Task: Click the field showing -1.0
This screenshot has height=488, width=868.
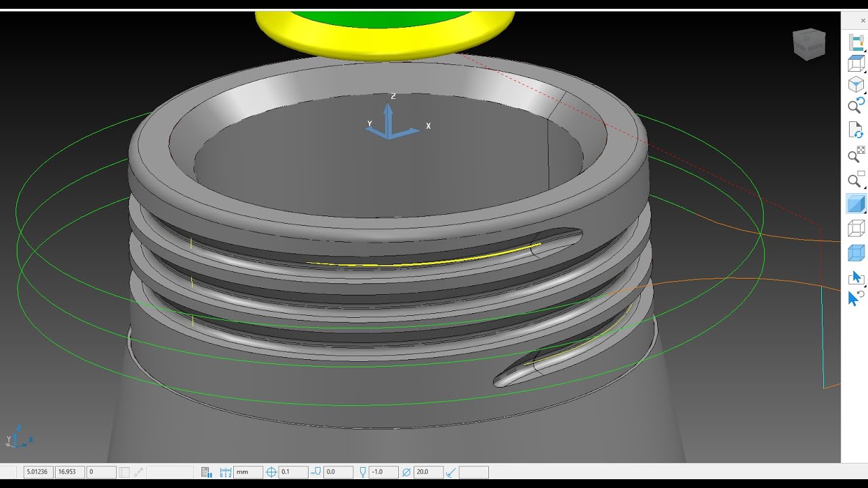Action: click(x=383, y=472)
